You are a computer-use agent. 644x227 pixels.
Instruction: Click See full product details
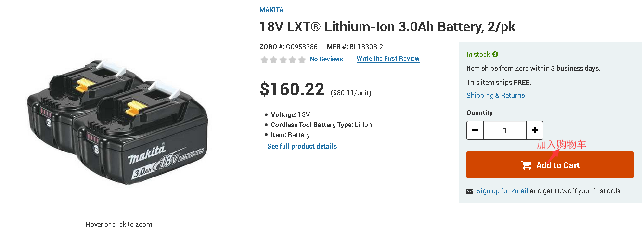[302, 146]
